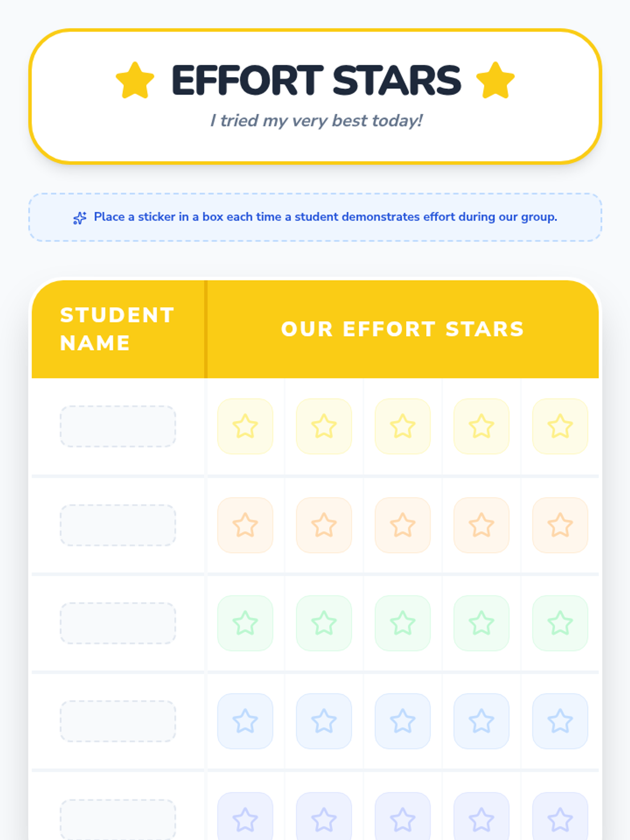Click the sticker instruction banner text
The width and height of the screenshot is (630, 840).
(x=325, y=217)
